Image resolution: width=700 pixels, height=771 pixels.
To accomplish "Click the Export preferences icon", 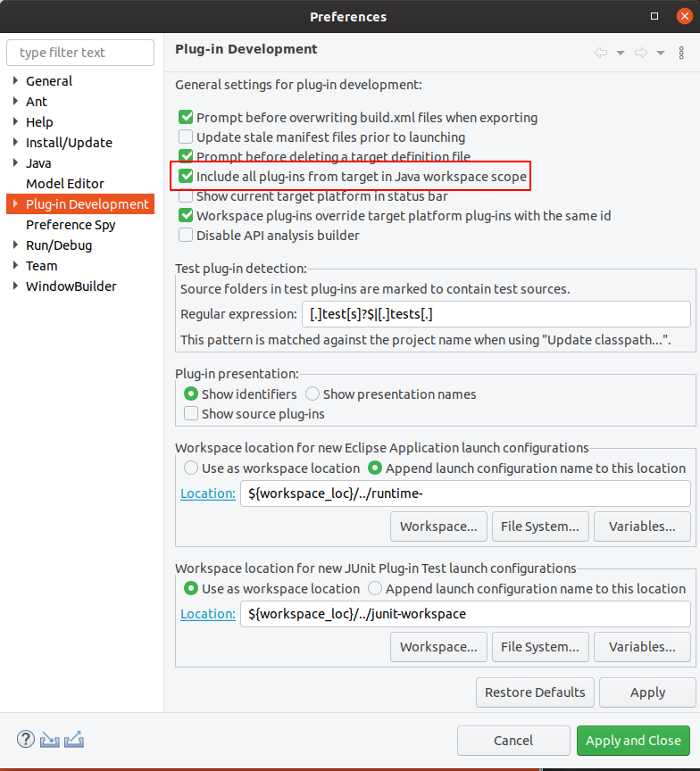I will pos(74,740).
